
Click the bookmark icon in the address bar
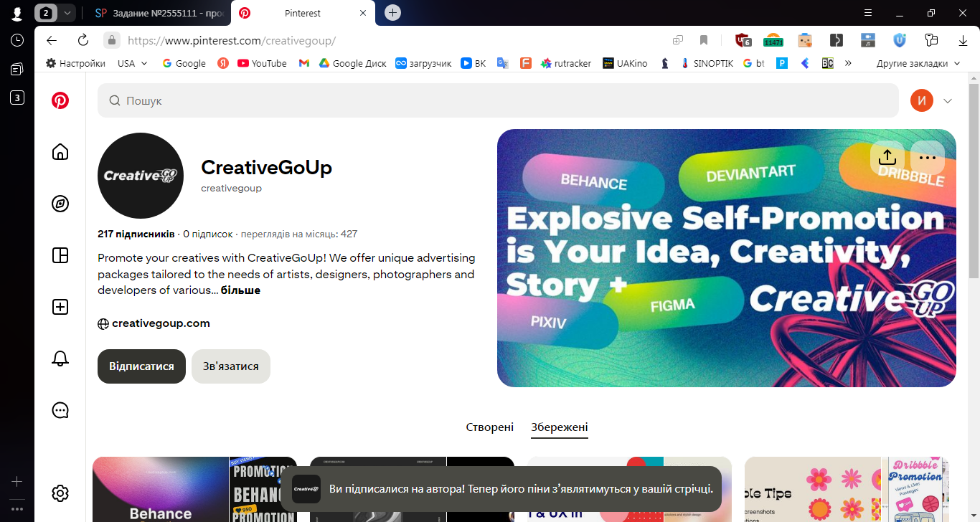point(704,40)
